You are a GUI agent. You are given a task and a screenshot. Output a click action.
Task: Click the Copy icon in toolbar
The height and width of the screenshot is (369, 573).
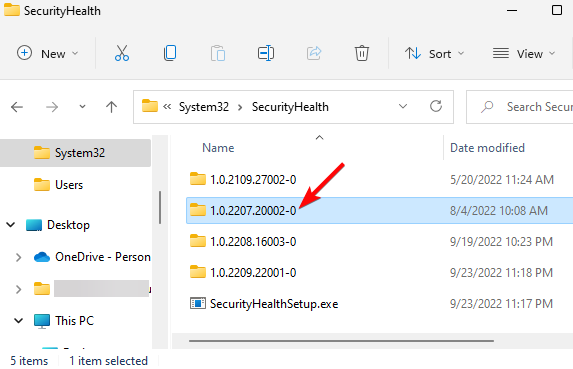tap(170, 53)
